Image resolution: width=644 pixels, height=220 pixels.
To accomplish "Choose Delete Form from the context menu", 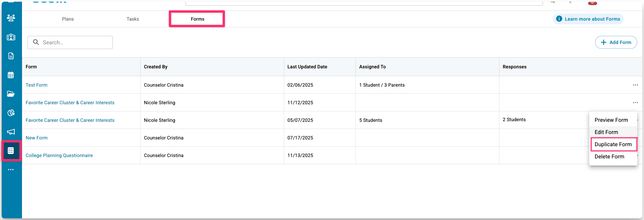I will pos(609,157).
